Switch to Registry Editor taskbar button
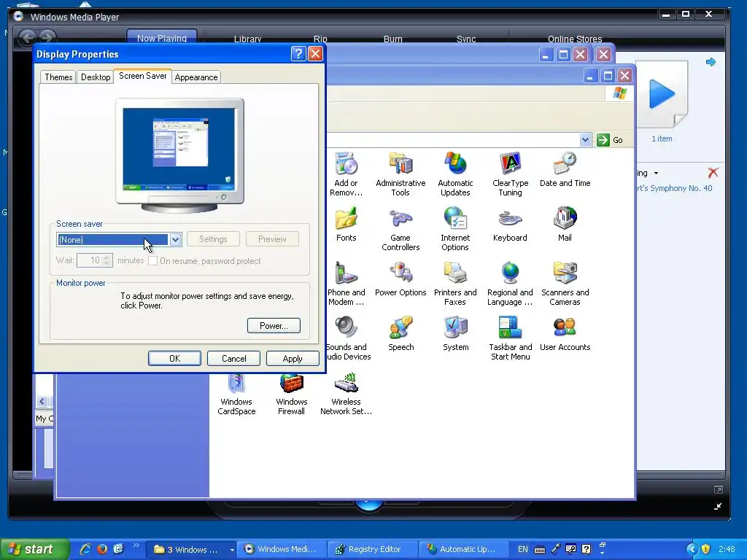The image size is (747, 560). click(x=374, y=549)
